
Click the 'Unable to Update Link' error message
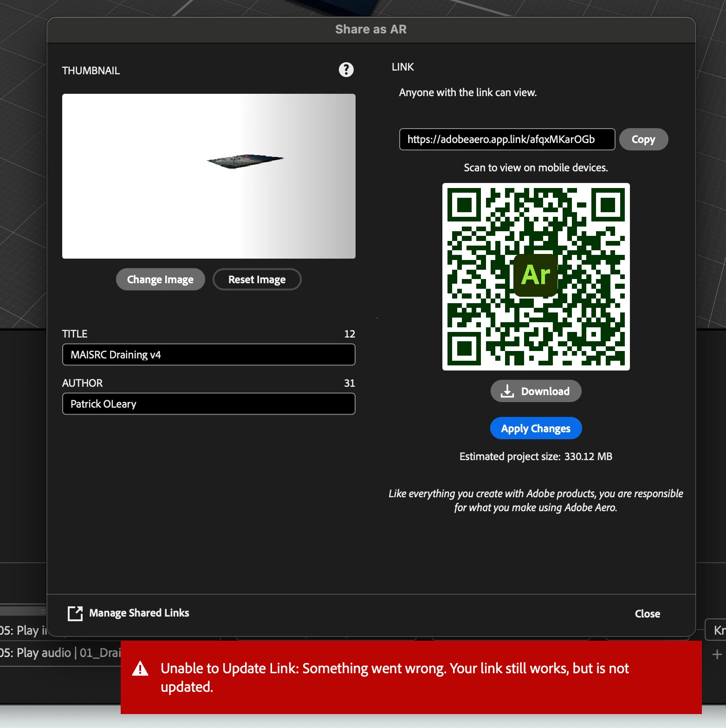click(x=395, y=677)
